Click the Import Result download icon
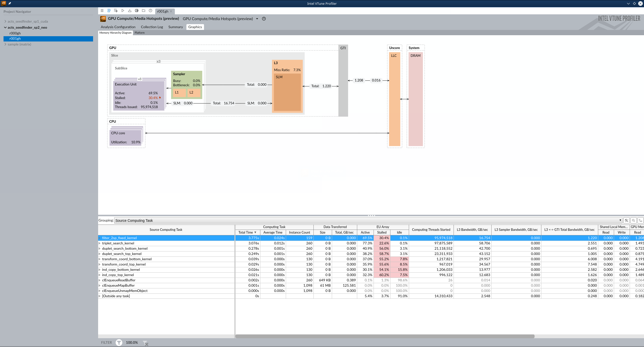 click(x=130, y=11)
